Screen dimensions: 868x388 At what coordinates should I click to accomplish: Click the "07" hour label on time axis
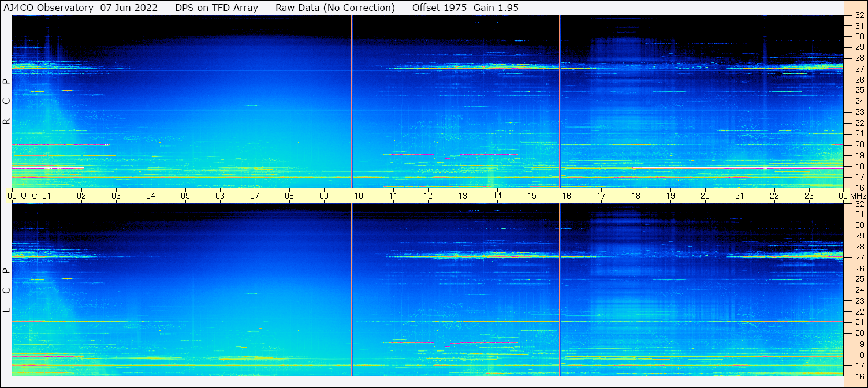tap(255, 196)
